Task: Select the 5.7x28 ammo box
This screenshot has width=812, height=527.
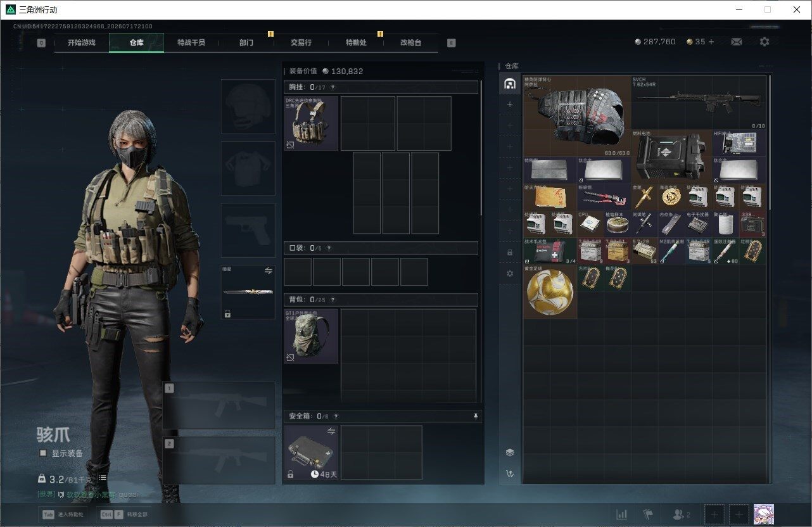Action: [645, 251]
